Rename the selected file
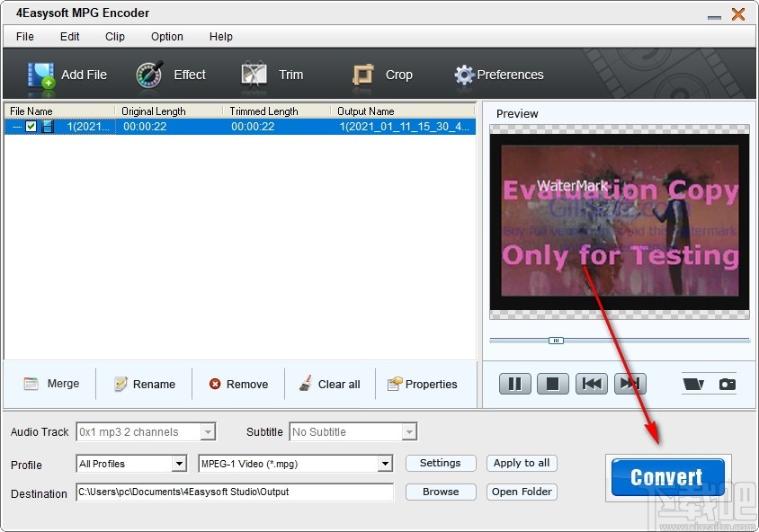The width and height of the screenshot is (759, 532). point(144,384)
